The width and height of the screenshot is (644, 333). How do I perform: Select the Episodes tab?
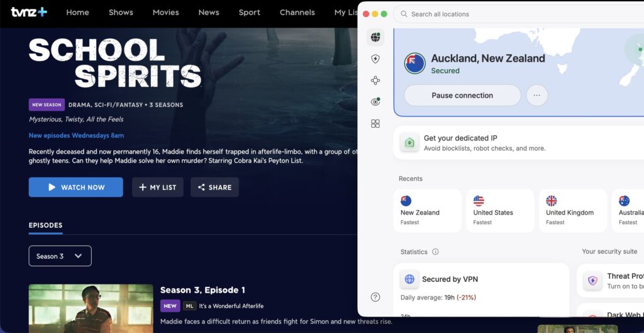[45, 225]
